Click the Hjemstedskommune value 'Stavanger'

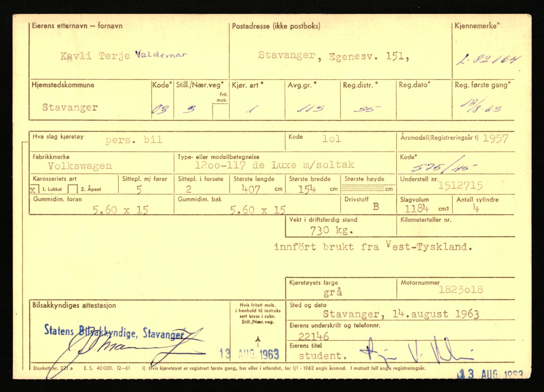[70, 107]
